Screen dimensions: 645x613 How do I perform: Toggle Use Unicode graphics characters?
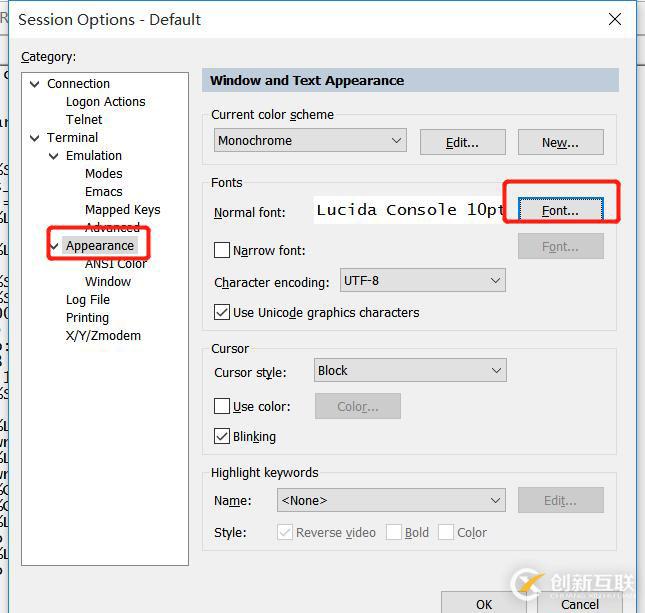point(222,312)
